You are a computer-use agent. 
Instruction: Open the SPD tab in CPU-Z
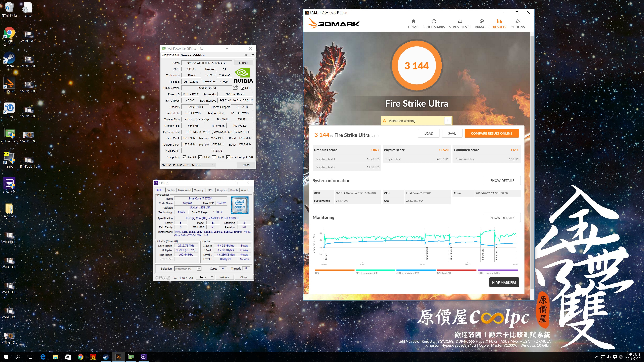[210, 190]
